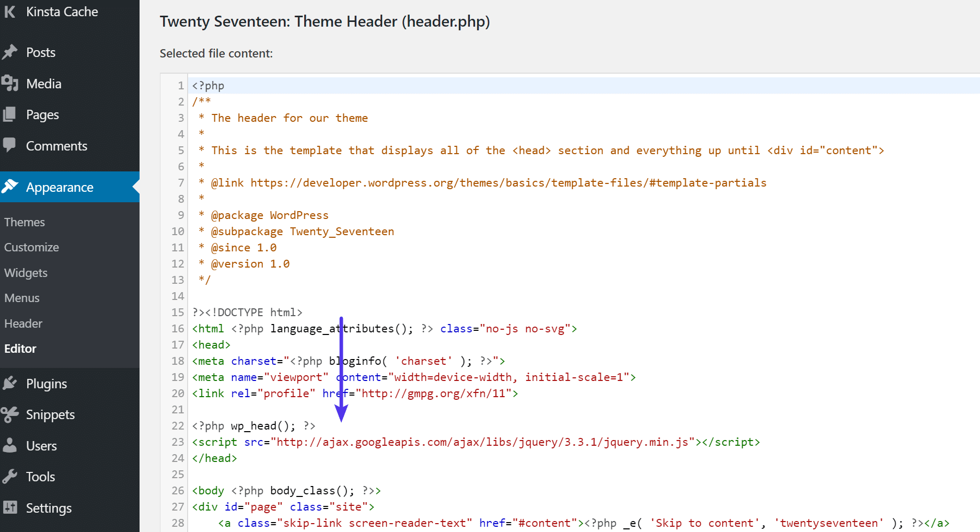The image size is (980, 532).
Task: Click the Users person icon
Action: [x=11, y=445]
